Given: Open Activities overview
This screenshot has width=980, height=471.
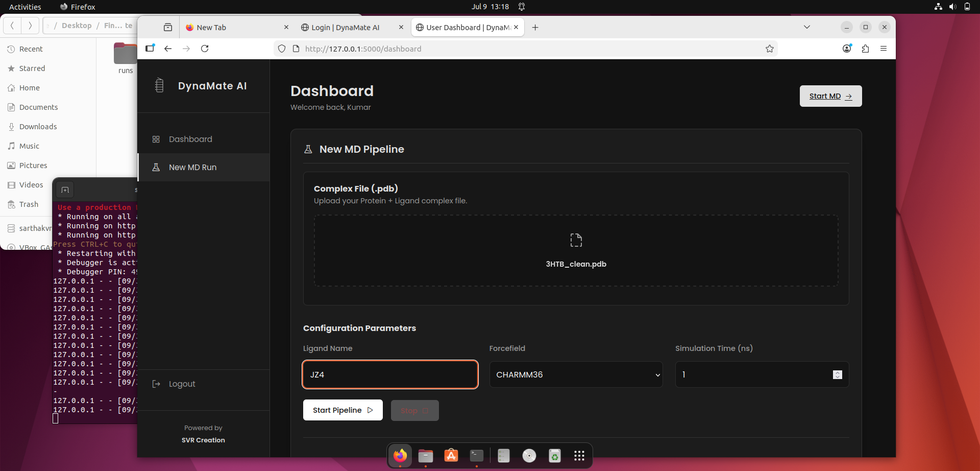Looking at the screenshot, I should click(25, 7).
